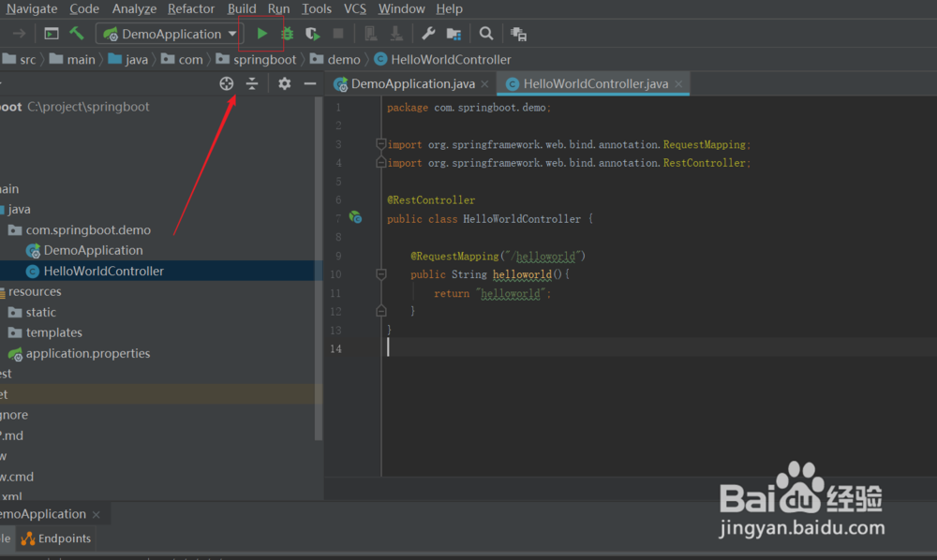
Task: Open the DemoApplication run configuration dropdown
Action: pos(170,34)
